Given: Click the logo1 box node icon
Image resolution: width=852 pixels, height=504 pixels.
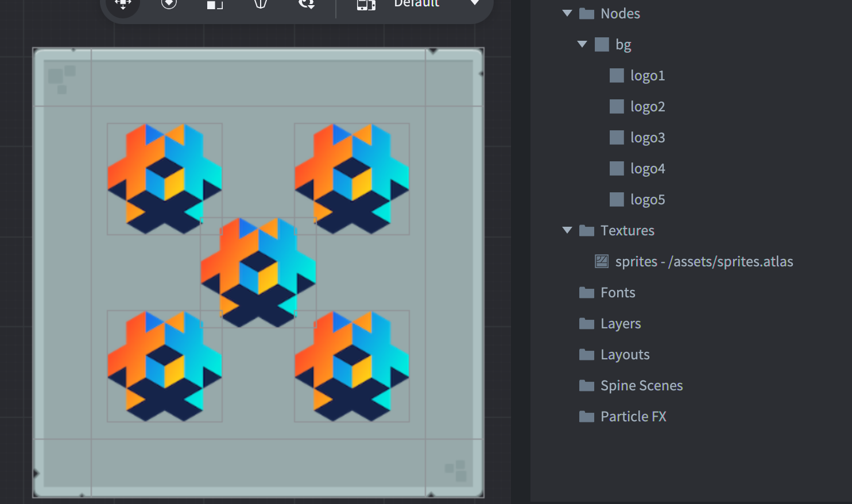Looking at the screenshot, I should [x=617, y=75].
